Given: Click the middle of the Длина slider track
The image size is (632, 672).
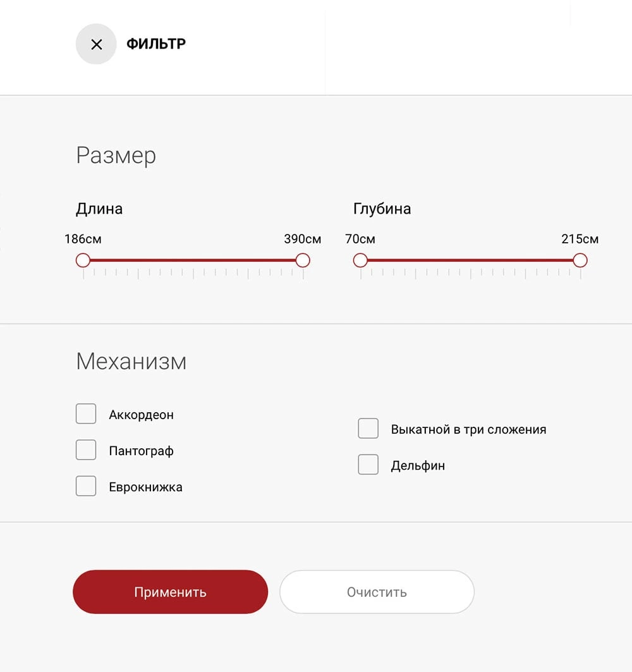Looking at the screenshot, I should coord(193,260).
